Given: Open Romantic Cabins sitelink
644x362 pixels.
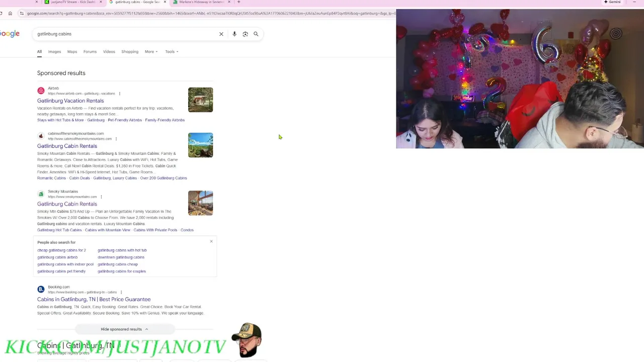Looking at the screenshot, I should (51, 178).
